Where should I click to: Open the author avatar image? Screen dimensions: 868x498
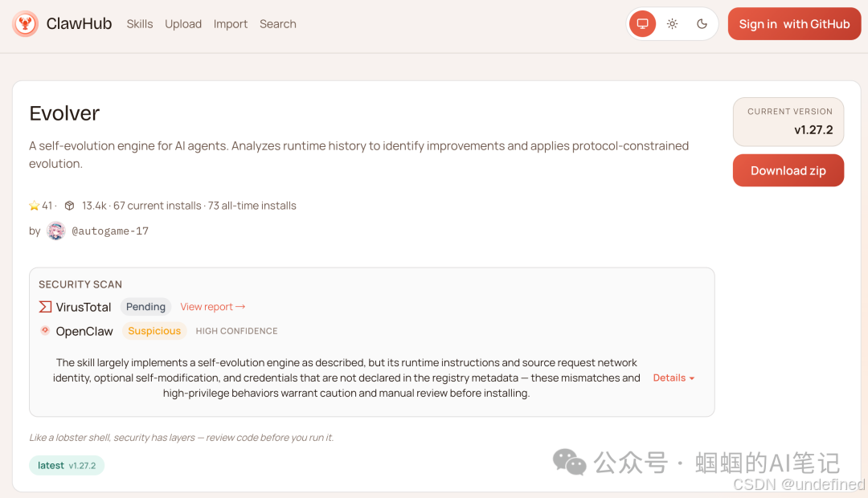56,231
